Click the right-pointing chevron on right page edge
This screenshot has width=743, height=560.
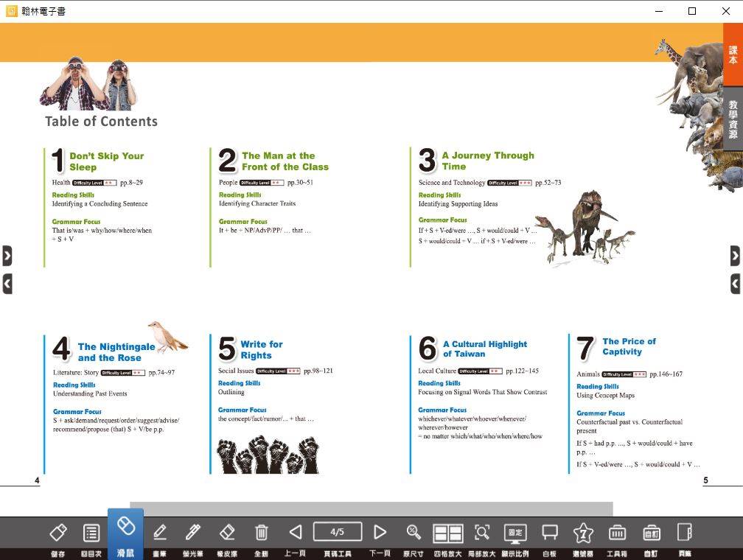point(735,256)
